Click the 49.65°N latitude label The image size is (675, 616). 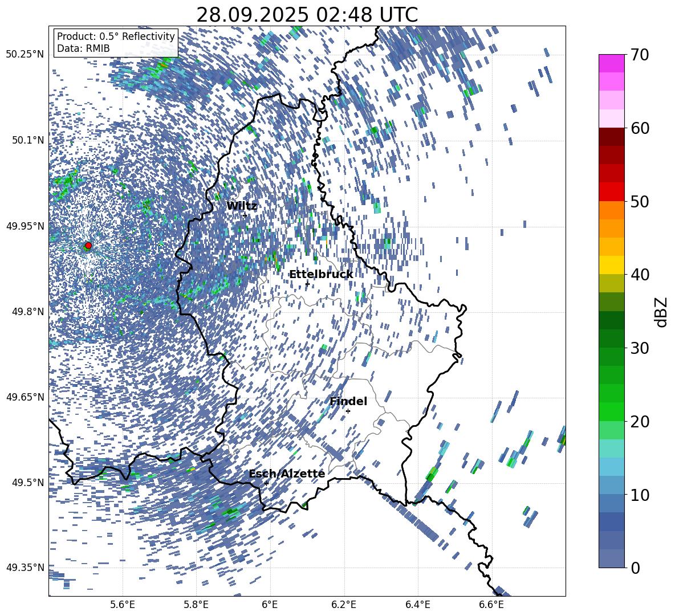pyautogui.click(x=25, y=397)
